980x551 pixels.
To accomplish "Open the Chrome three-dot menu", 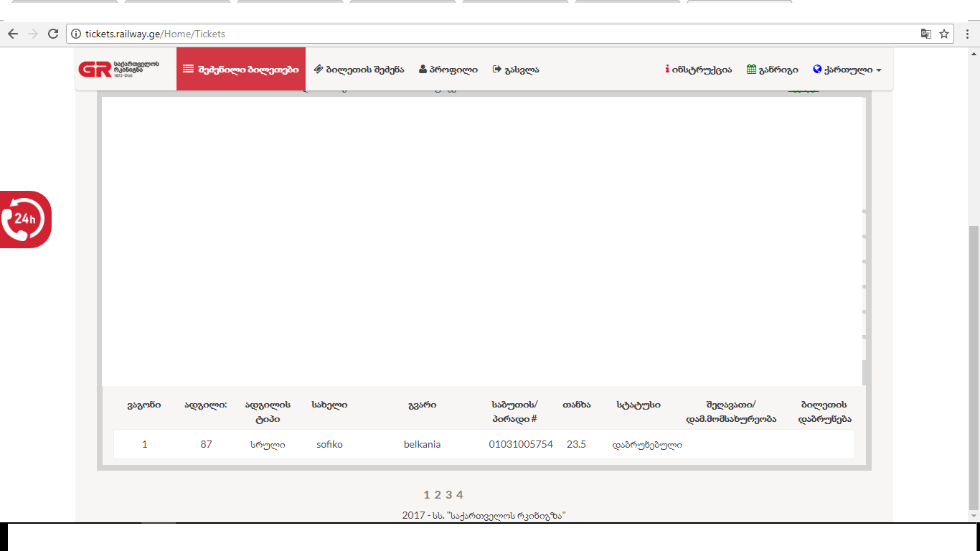I will [x=967, y=34].
